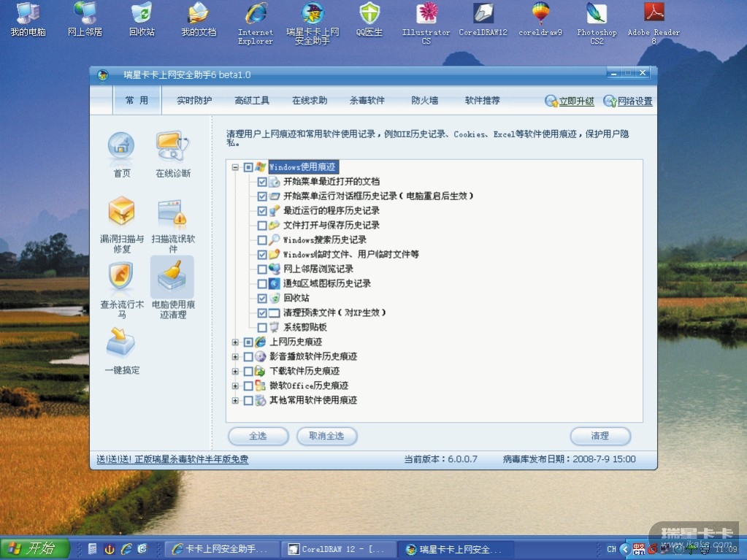Switch to the 常用 tab
This screenshot has width=747, height=560.
[137, 101]
